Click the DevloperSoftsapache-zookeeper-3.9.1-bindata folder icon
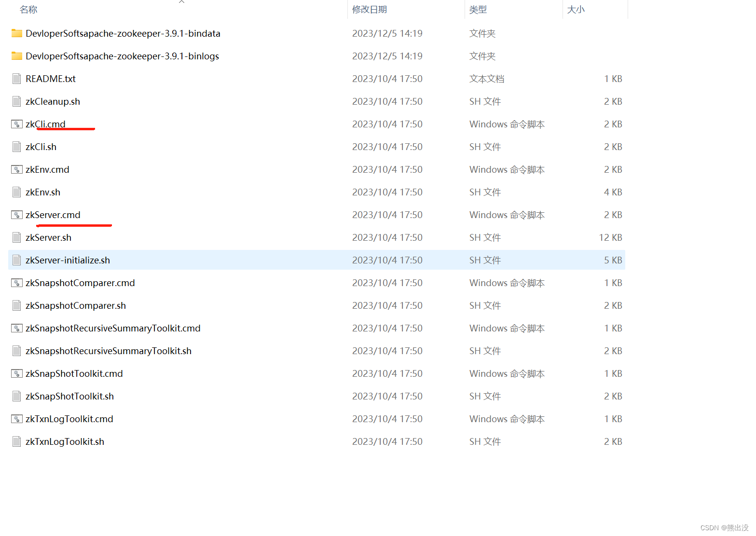 pyautogui.click(x=17, y=33)
